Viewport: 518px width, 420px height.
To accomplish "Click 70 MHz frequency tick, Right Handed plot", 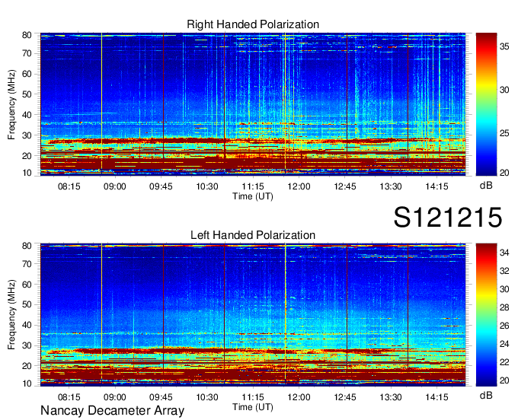I will (x=27, y=53).
